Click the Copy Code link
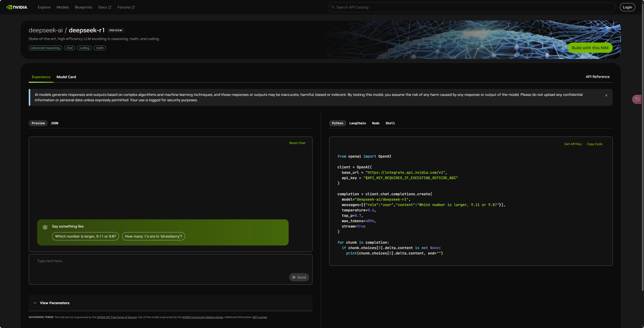The width and height of the screenshot is (644, 328). pyautogui.click(x=594, y=144)
